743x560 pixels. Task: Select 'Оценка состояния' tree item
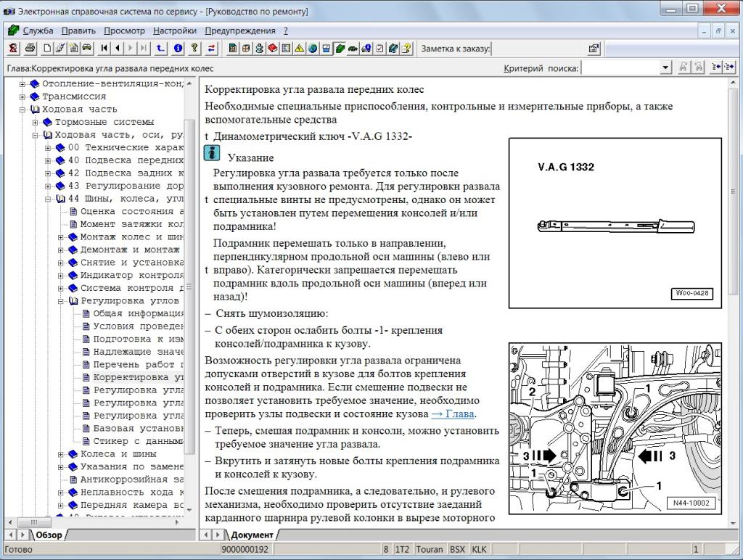(x=132, y=211)
